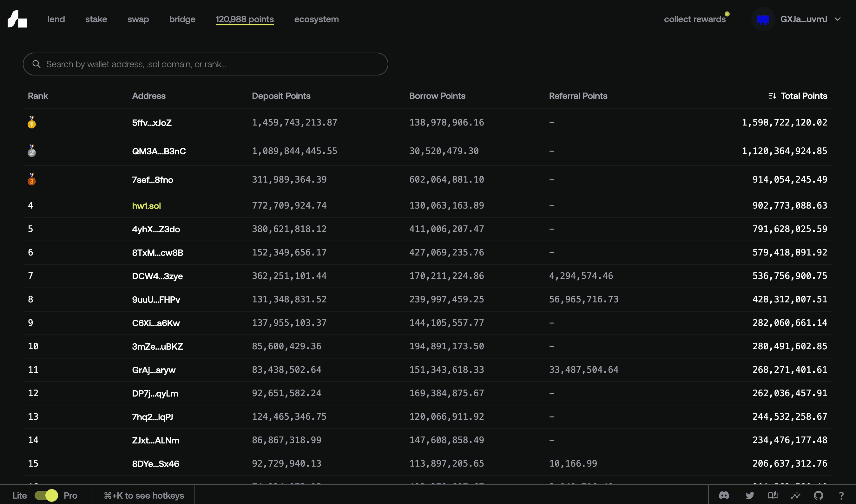
Task: Open the swap tab
Action: 138,19
